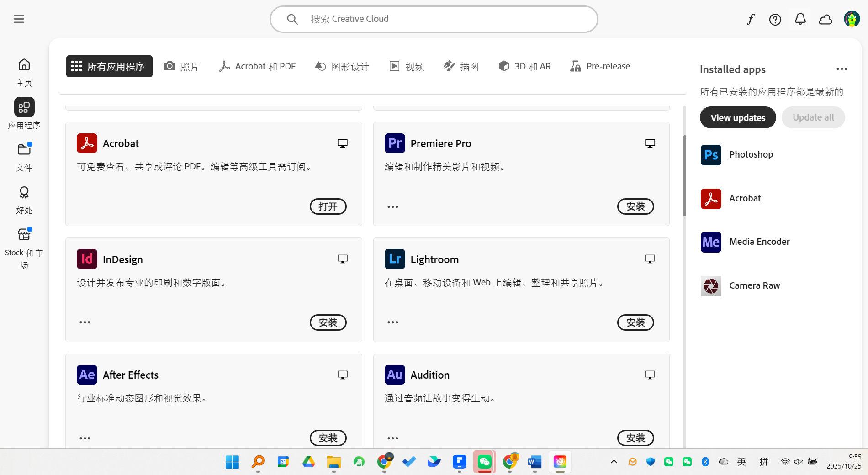Image resolution: width=868 pixels, height=475 pixels.
Task: Switch to the Acrobat 和 PDF tab
Action: click(x=257, y=66)
